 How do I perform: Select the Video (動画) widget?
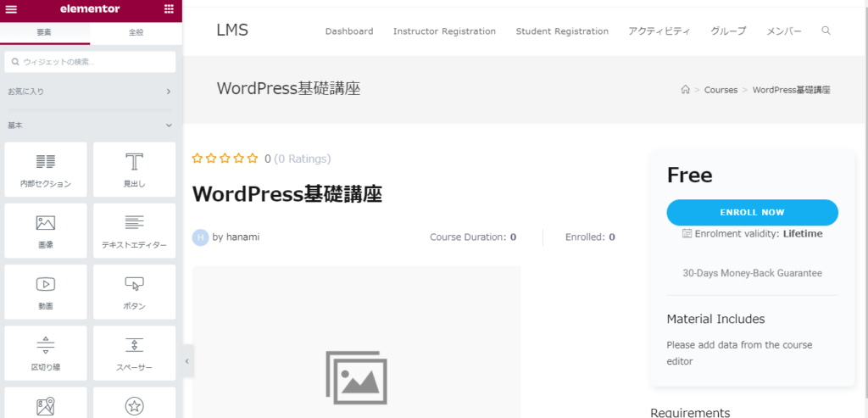coord(46,292)
